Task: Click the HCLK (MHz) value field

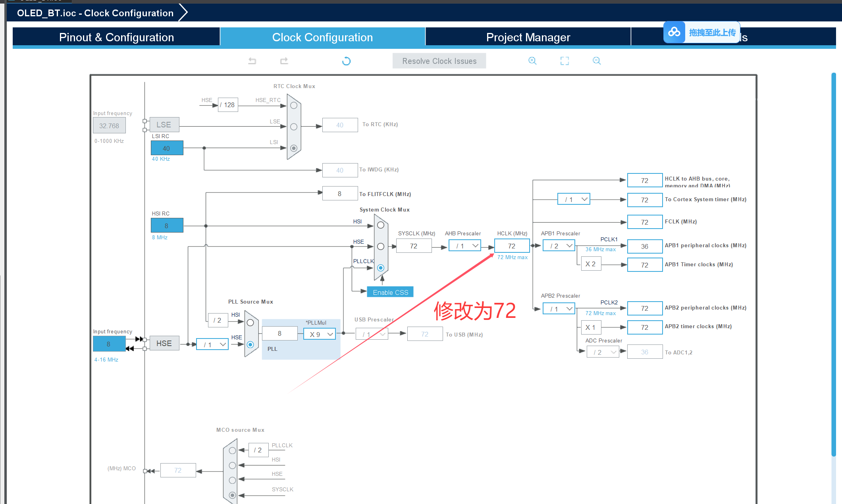Action: pos(512,246)
